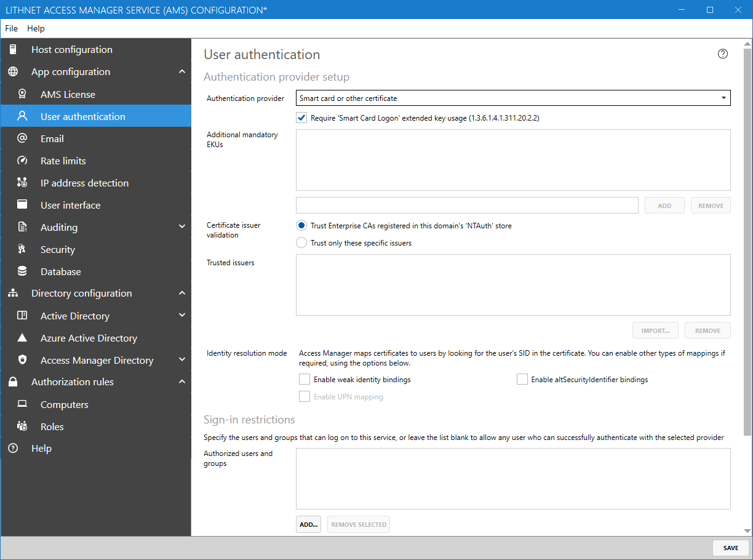Expand the Access Manager Directory chevron
Screen dimensions: 753x560
pyautogui.click(x=181, y=360)
